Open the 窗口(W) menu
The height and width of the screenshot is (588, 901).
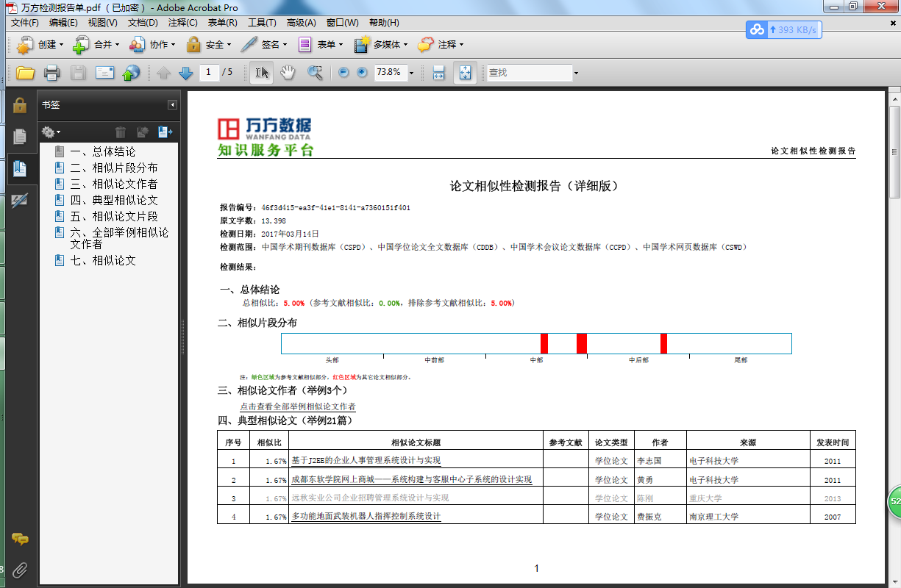pyautogui.click(x=343, y=23)
